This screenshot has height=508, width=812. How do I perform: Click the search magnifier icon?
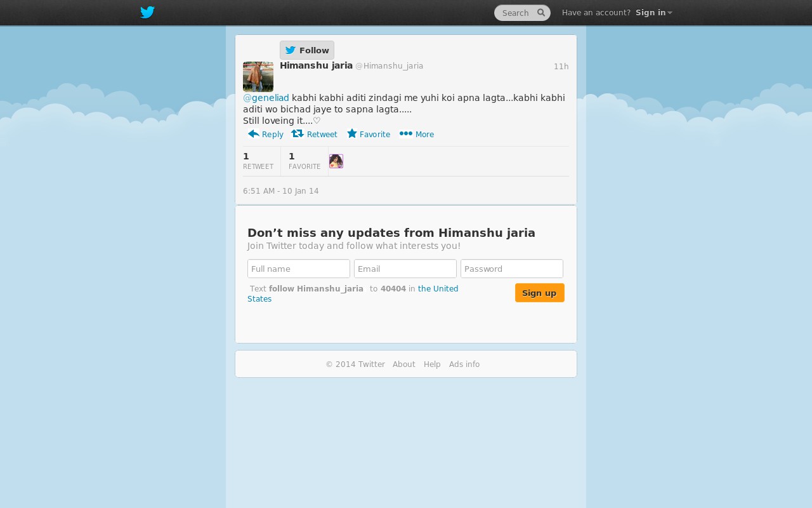(541, 13)
